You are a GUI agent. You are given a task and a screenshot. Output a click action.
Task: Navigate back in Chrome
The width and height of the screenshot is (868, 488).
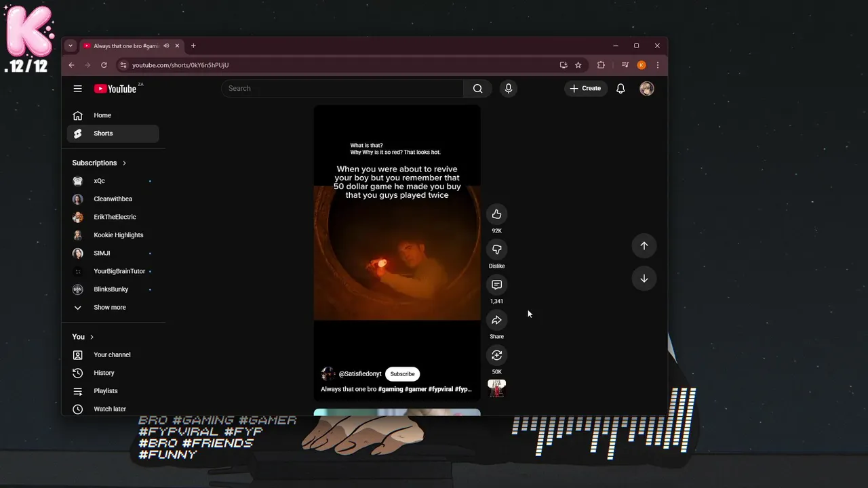pyautogui.click(x=71, y=65)
